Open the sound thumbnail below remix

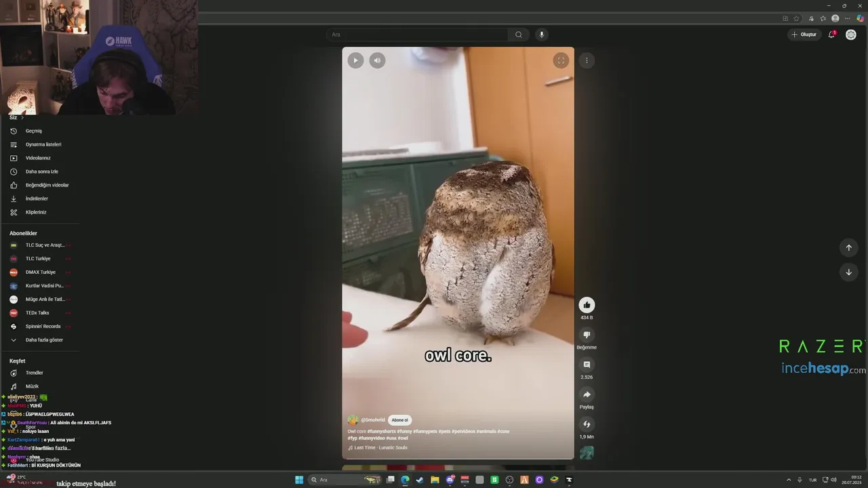(x=587, y=453)
